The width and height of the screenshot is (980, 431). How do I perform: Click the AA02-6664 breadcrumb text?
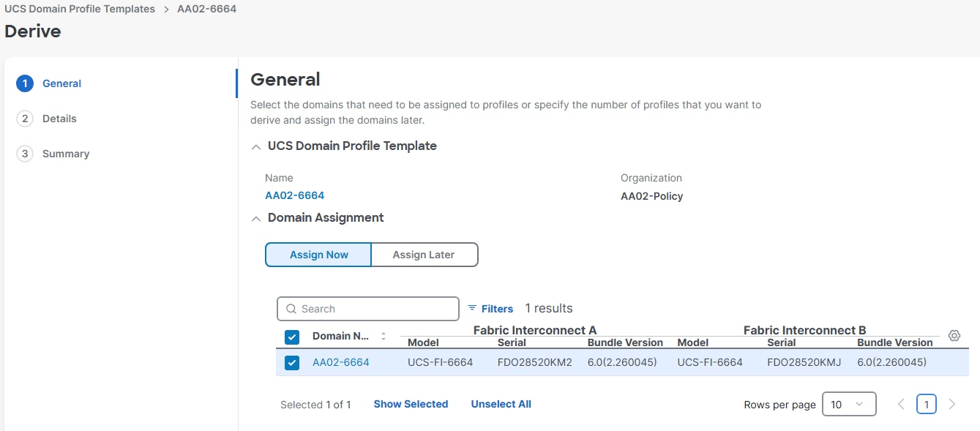(206, 10)
